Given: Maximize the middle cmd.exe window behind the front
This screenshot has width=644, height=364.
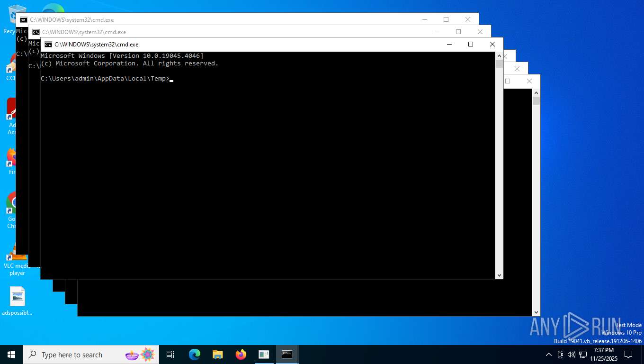Looking at the screenshot, I should point(458,32).
